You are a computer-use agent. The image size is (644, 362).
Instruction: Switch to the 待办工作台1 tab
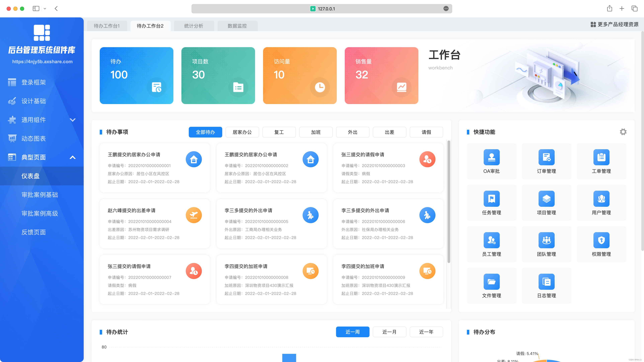[107, 26]
